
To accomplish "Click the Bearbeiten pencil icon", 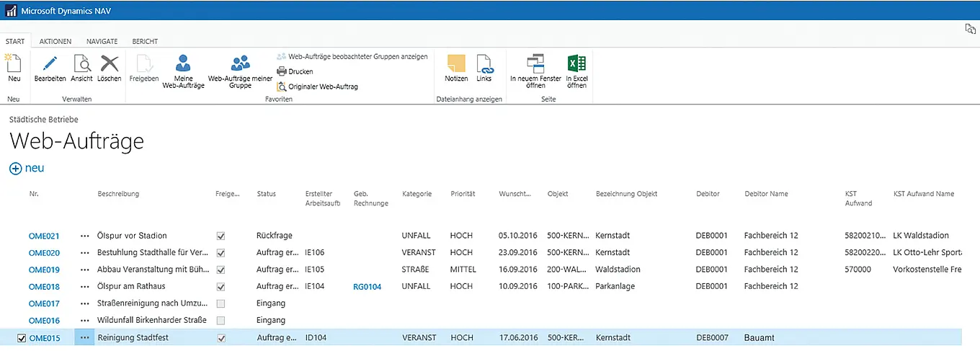I will (50, 63).
